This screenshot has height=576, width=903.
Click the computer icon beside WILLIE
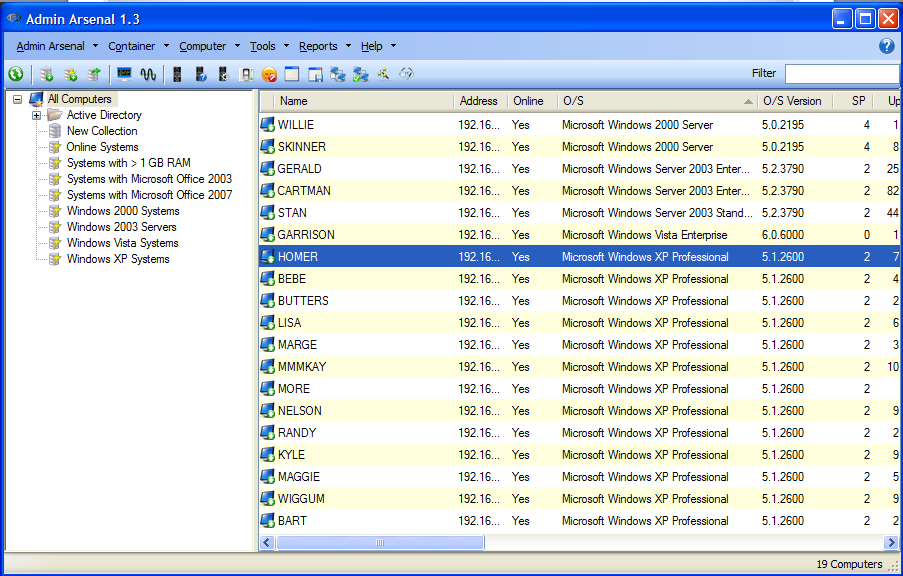click(267, 124)
